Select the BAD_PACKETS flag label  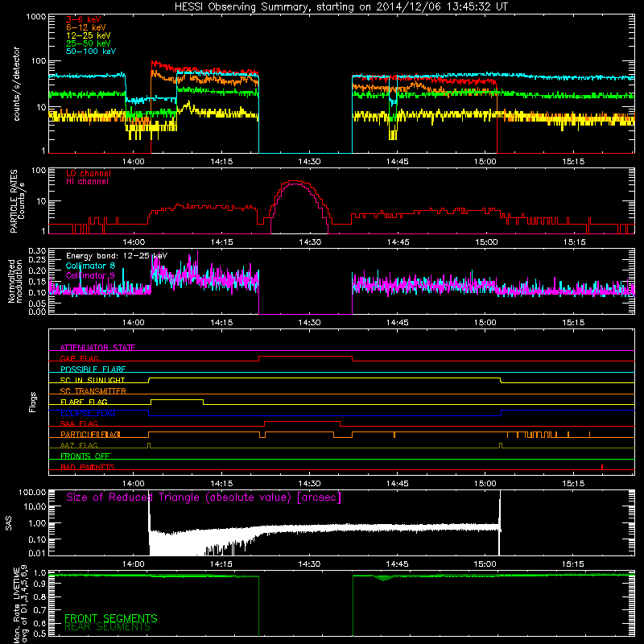(x=88, y=467)
